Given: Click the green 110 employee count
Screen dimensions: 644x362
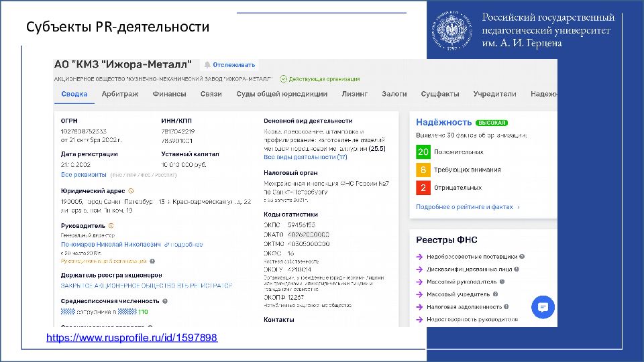Looking at the screenshot, I should coord(143,312).
